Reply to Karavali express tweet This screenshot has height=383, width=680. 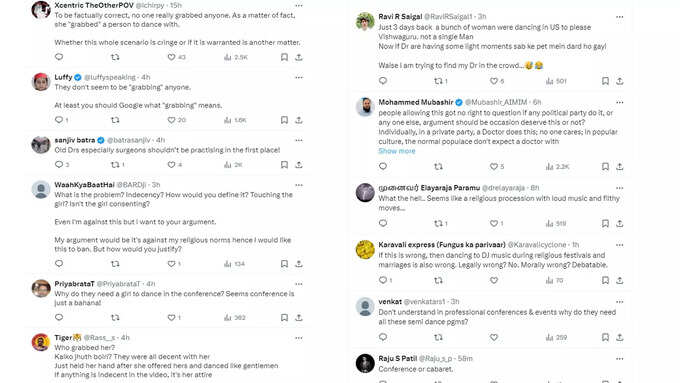tap(383, 281)
